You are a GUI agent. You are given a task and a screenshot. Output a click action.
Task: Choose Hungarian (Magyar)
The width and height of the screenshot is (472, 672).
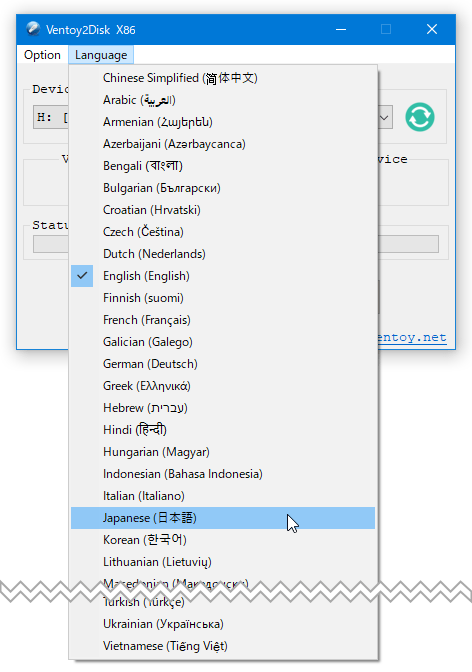[223, 452]
